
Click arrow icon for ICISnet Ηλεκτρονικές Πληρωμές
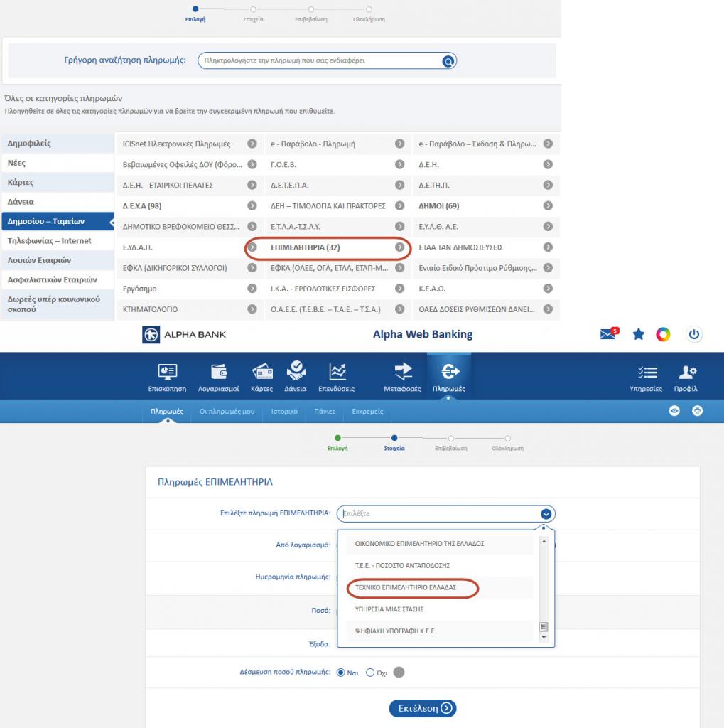[x=252, y=144]
